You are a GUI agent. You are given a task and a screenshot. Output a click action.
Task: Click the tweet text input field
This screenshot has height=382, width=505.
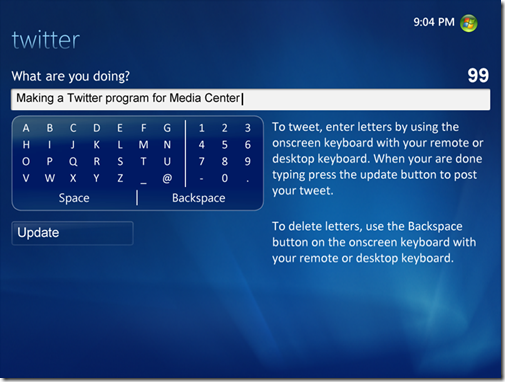250,99
